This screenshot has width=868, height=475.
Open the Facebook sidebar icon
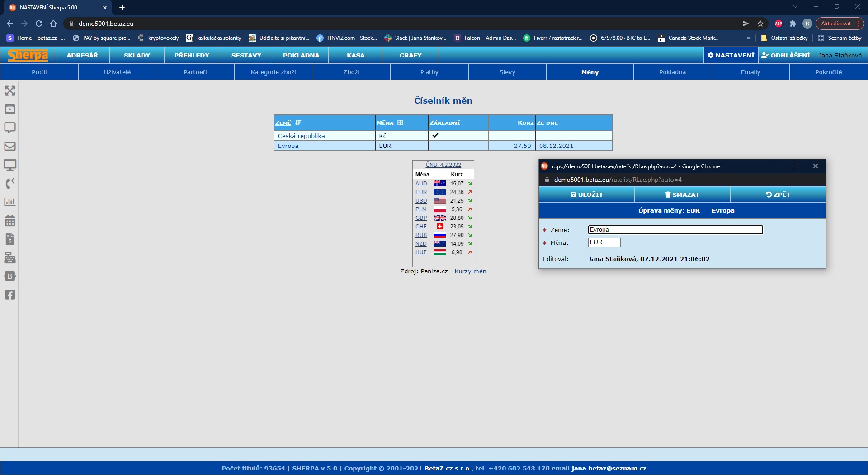point(10,295)
